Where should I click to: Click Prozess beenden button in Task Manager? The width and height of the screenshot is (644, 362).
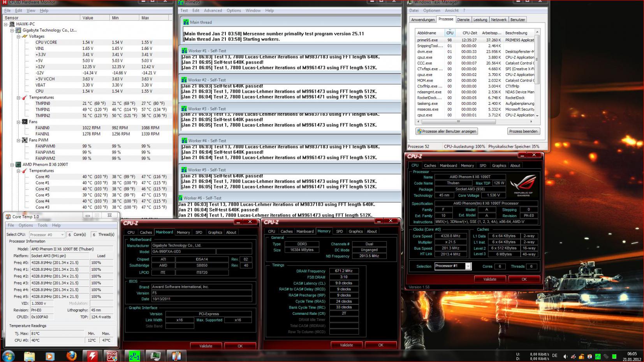(523, 131)
